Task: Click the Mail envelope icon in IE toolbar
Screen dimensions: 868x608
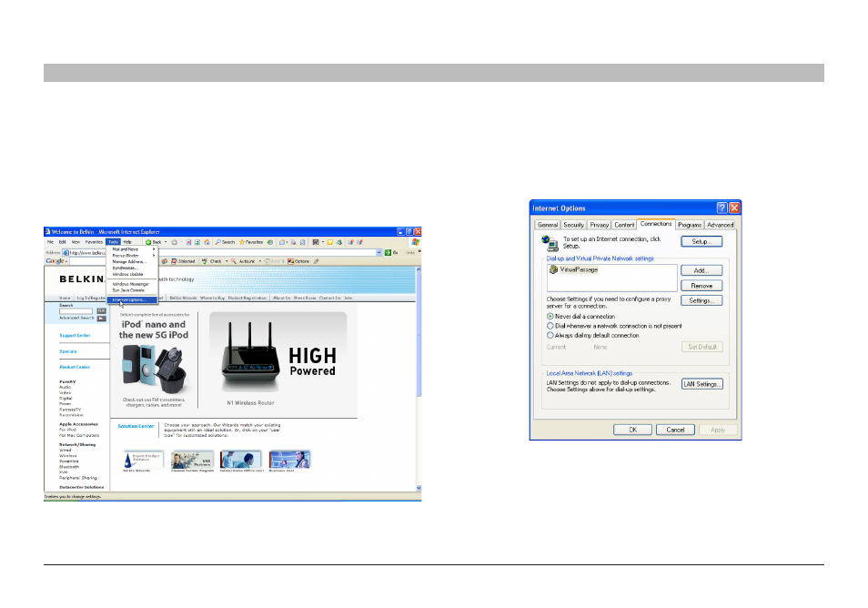Action: point(282,242)
